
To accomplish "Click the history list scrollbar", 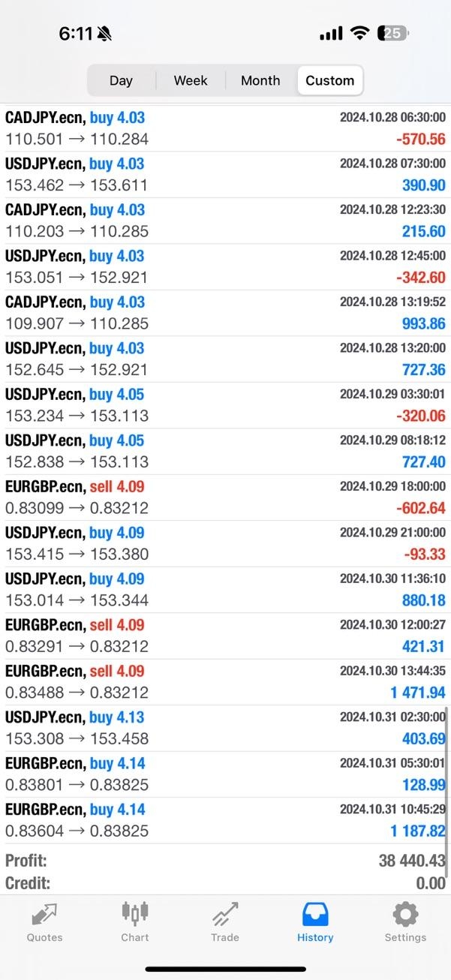I will pos(446,773).
